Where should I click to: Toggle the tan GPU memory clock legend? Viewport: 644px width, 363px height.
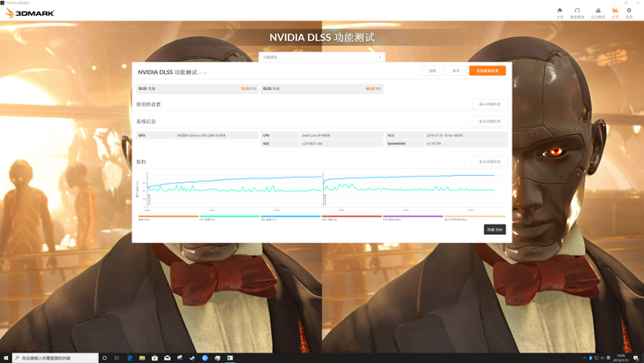tap(475, 218)
